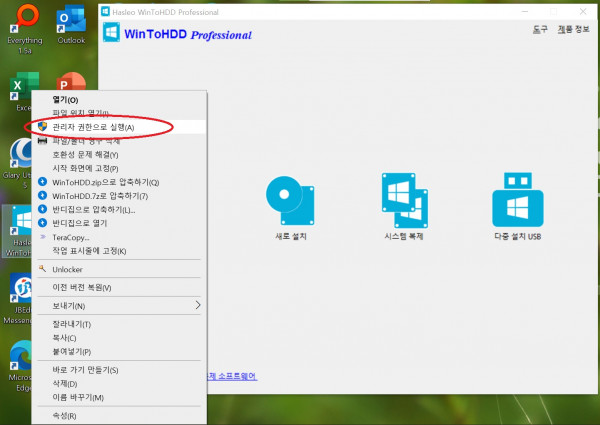Click the 새로 설치 disc icon
Screen dimensions: 600x425
point(290,200)
